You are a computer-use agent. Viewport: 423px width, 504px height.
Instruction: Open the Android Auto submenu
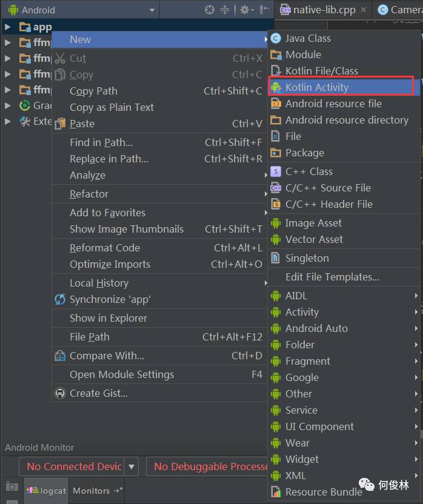tap(344, 328)
